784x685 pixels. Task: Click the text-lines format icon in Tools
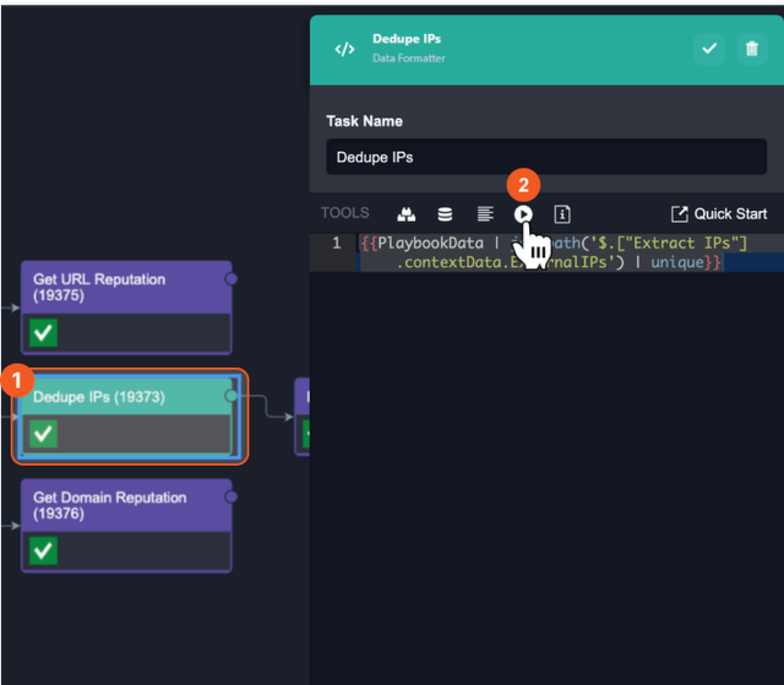tap(485, 214)
